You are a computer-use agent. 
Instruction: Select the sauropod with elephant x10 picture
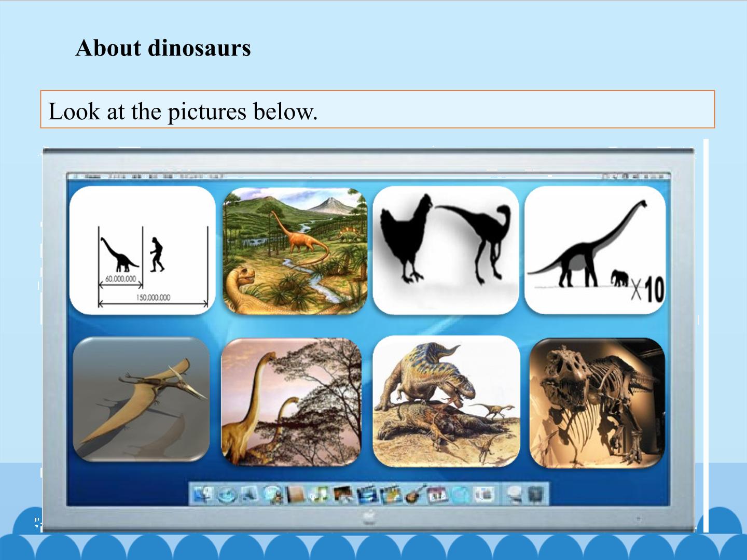(595, 250)
